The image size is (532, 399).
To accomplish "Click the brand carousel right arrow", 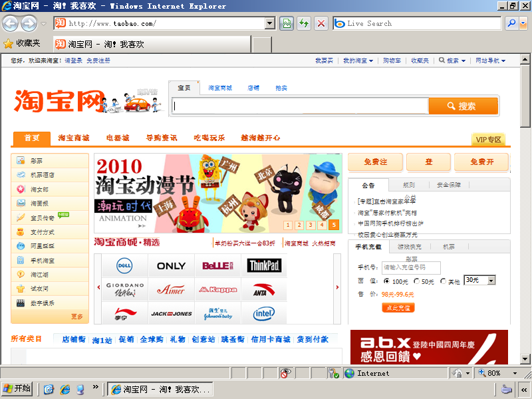I will coord(337,287).
